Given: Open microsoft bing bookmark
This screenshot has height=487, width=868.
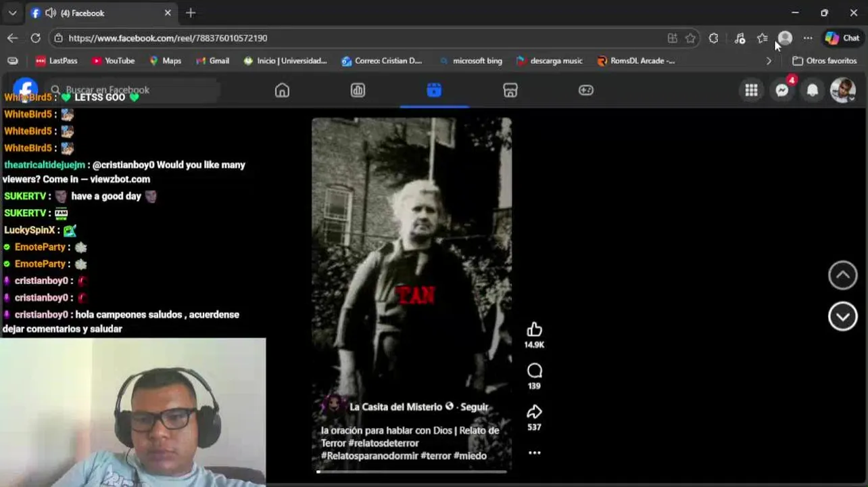Looking at the screenshot, I should point(471,61).
